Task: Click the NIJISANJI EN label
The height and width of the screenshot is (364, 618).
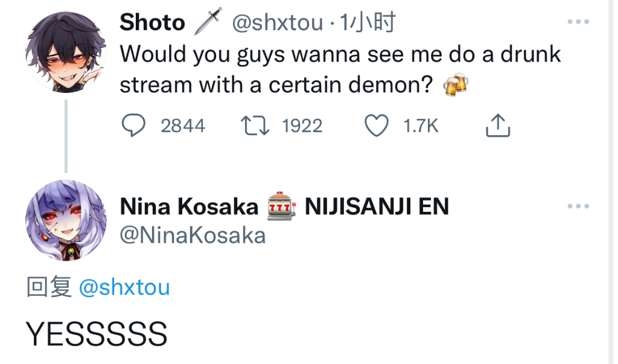Action: pyautogui.click(x=377, y=207)
